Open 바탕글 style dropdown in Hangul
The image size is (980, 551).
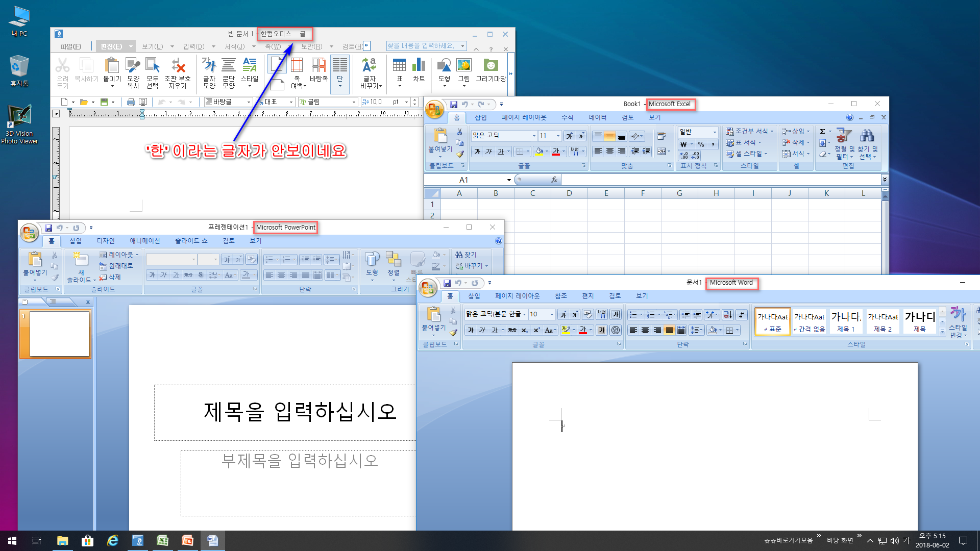point(249,102)
